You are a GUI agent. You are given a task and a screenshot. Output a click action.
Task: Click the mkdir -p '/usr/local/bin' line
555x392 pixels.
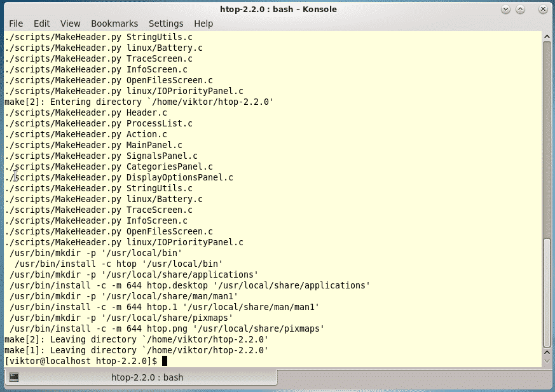click(x=95, y=253)
